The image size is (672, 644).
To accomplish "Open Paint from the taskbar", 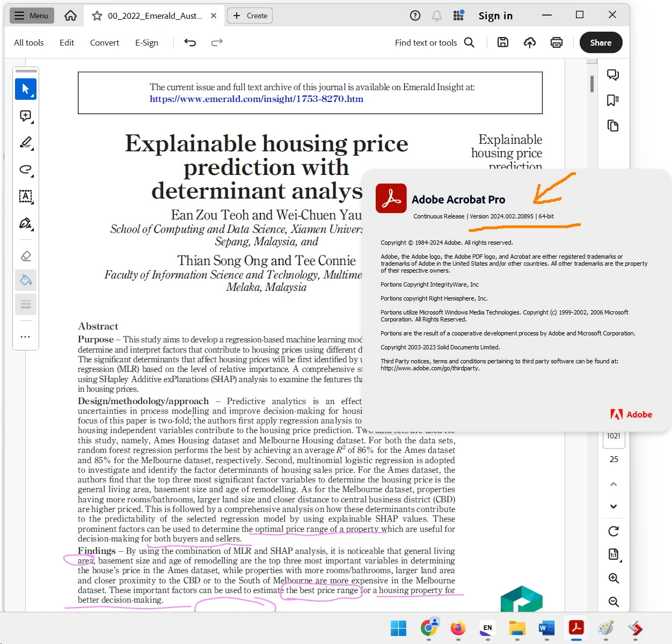I will tap(606, 628).
